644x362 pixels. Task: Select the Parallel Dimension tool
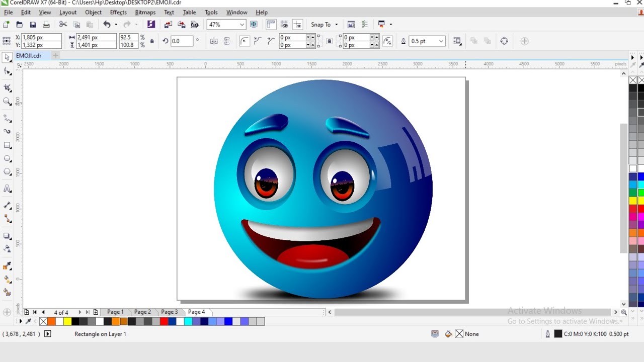point(7,205)
